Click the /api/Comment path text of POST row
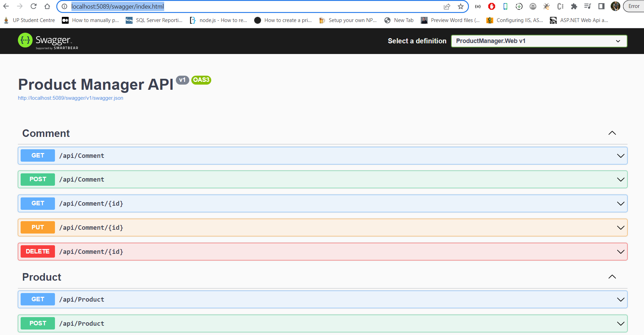The height and width of the screenshot is (335, 644). click(x=82, y=180)
